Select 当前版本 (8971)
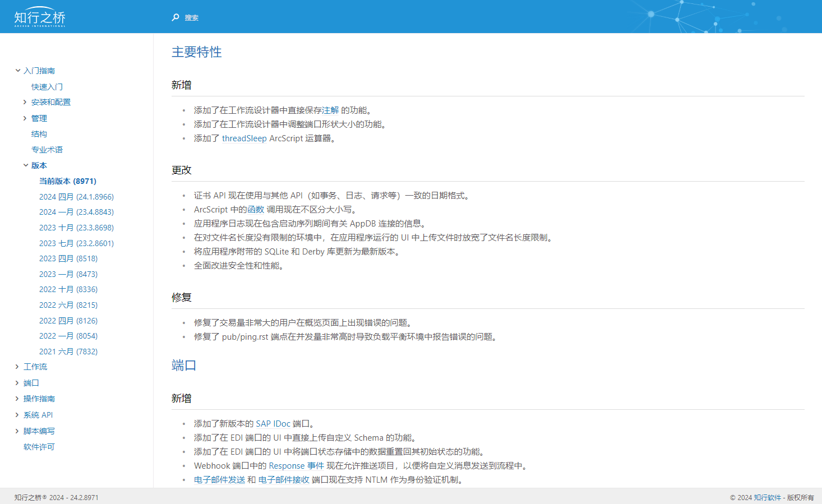The width and height of the screenshot is (822, 504). (x=68, y=181)
